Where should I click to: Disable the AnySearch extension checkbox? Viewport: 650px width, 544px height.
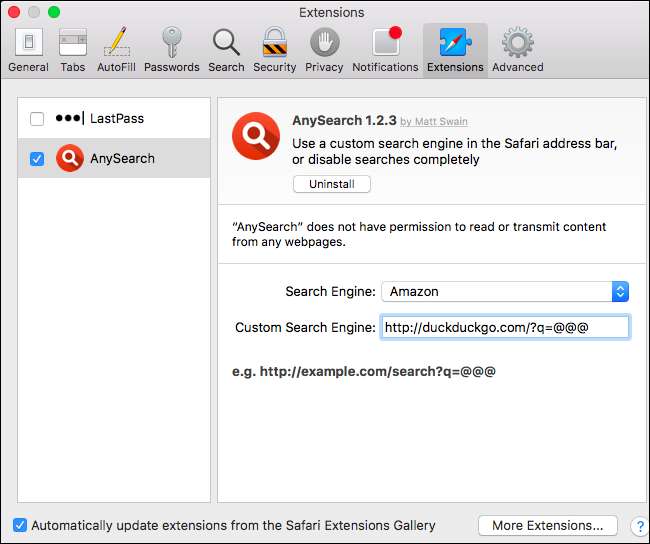tap(37, 158)
